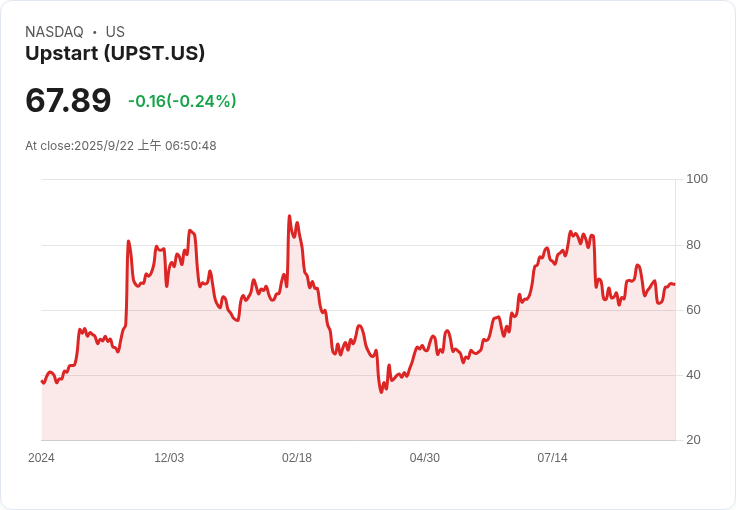Select the 02/18 x-axis date label
This screenshot has height=510, width=736.
coord(297,458)
